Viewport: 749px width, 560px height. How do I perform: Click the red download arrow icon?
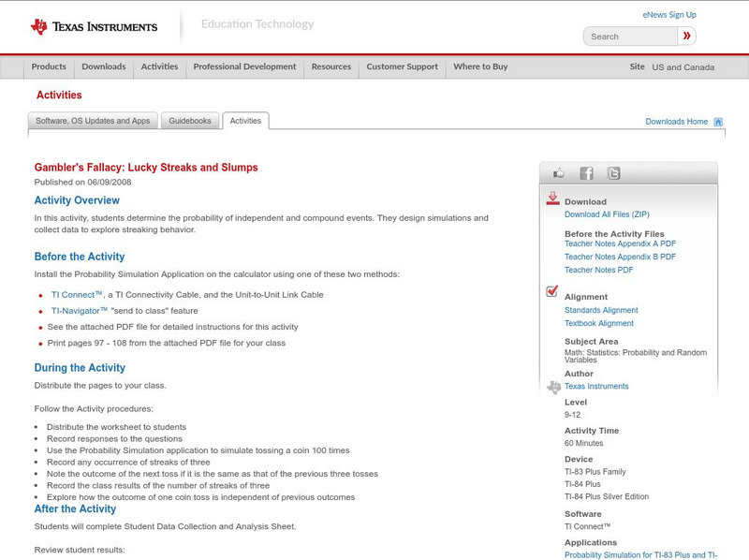552,199
